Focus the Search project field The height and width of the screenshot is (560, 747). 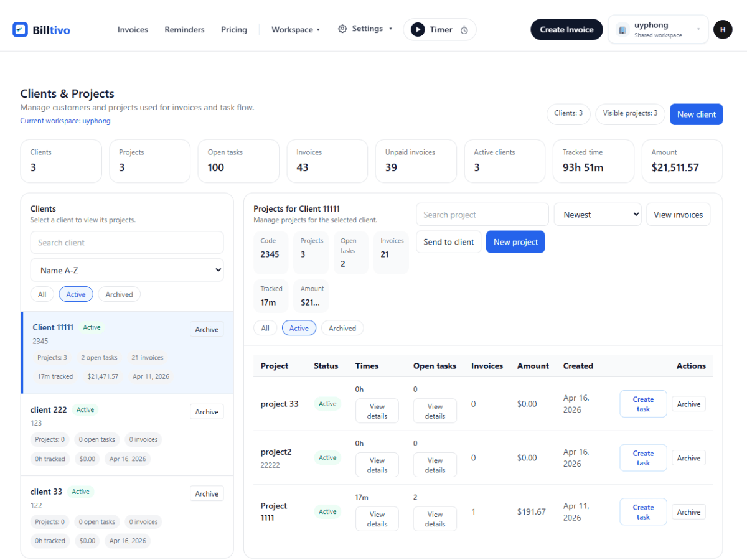coord(482,215)
